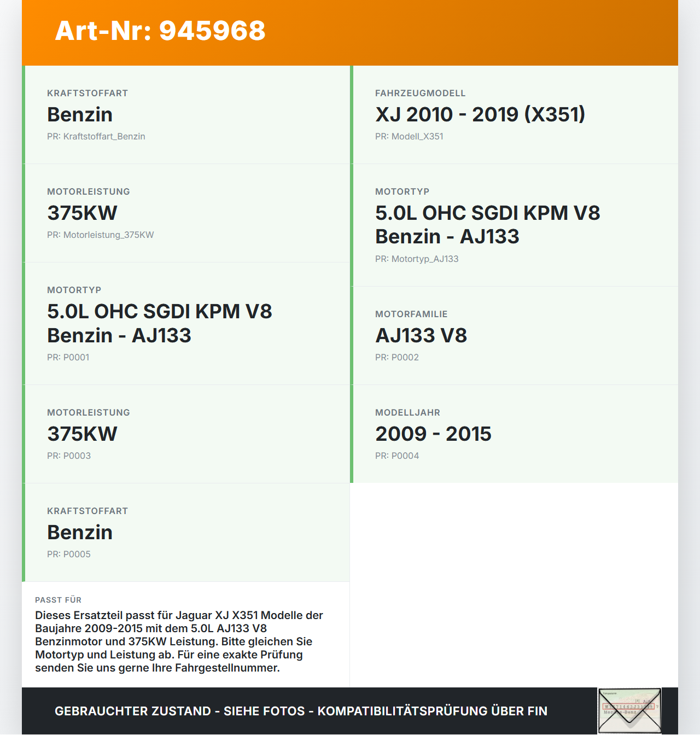
Task: Click the Art-Nr: 945968 heading
Action: click(x=160, y=31)
